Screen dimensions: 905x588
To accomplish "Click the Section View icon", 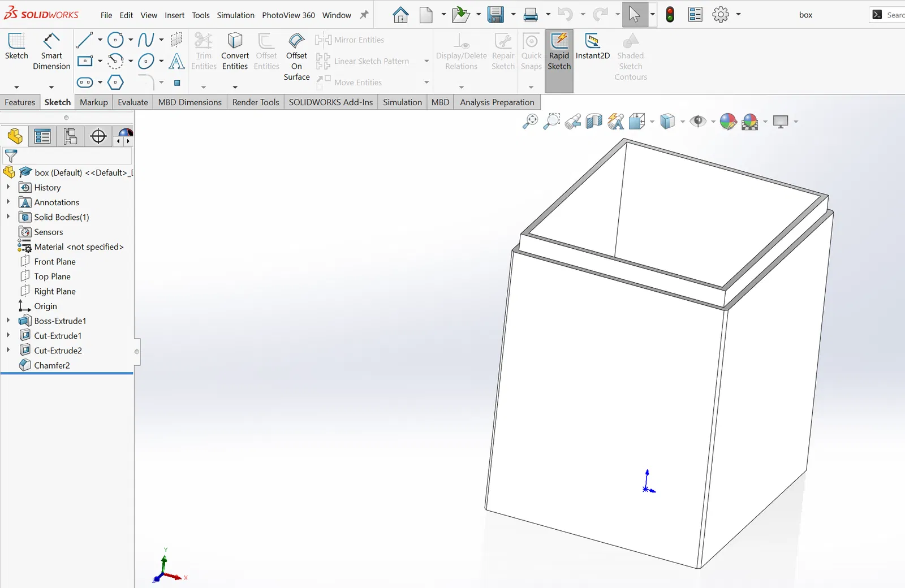I will [x=594, y=122].
